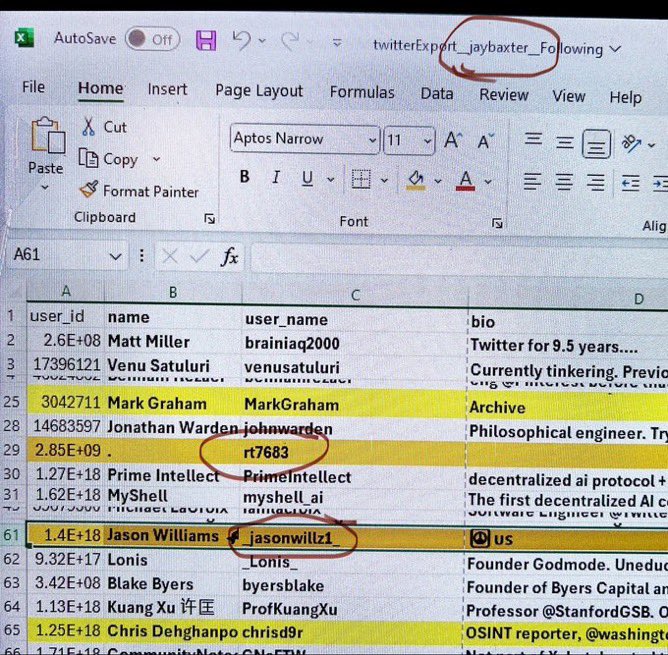Open the Review tab
Image resolution: width=668 pixels, height=655 pixels.
click(x=504, y=95)
